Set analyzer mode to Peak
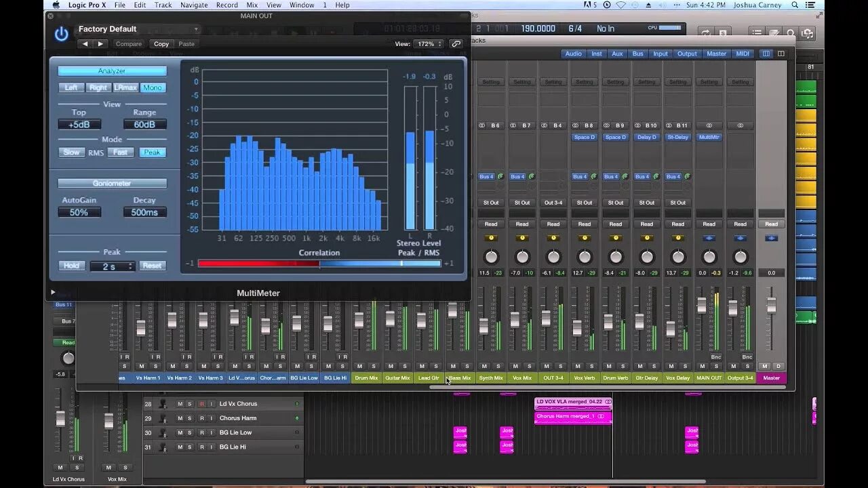The height and width of the screenshot is (488, 868). coord(153,152)
